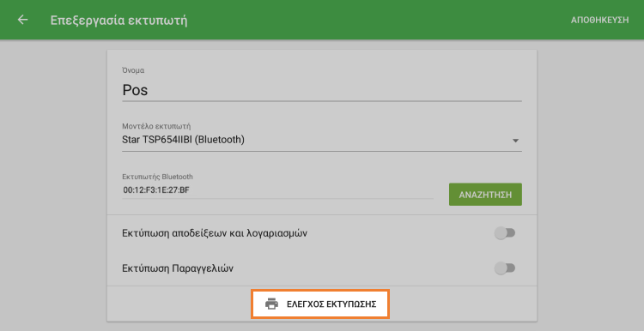Viewport: 644px width, 331px height.
Task: Click the Εκτύπωση αποδείξεων και λογαριασμών label
Action: point(215,233)
